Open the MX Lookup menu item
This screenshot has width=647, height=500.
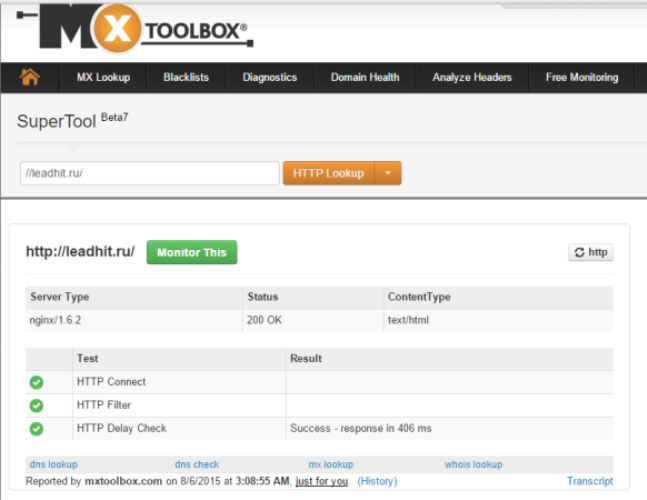[103, 77]
